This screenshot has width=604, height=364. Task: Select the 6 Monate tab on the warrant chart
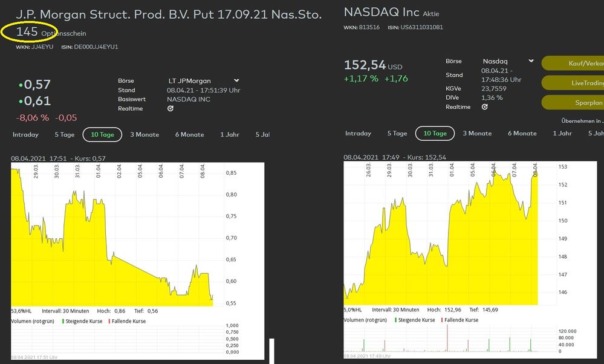pyautogui.click(x=189, y=135)
